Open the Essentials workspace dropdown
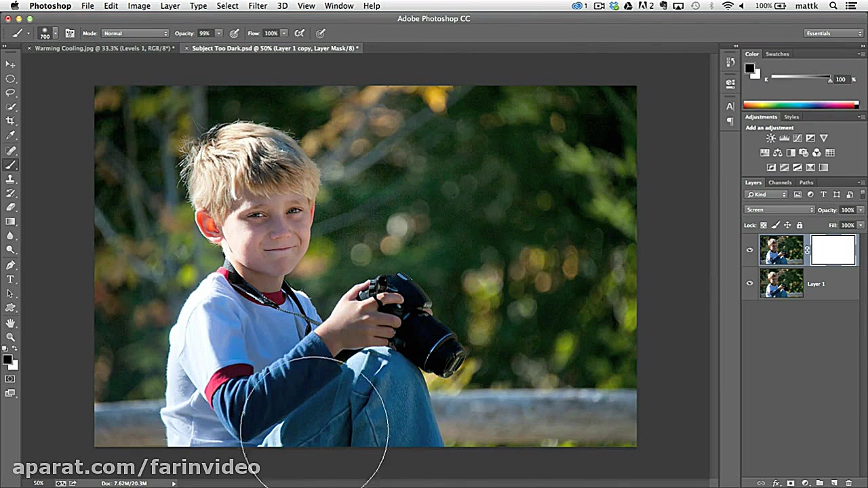The image size is (868, 488). (x=833, y=33)
